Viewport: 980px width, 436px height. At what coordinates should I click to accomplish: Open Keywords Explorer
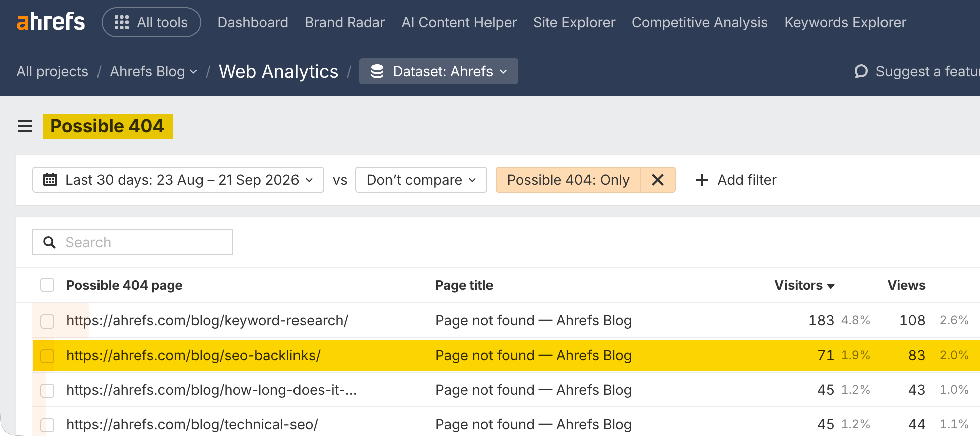pos(845,22)
